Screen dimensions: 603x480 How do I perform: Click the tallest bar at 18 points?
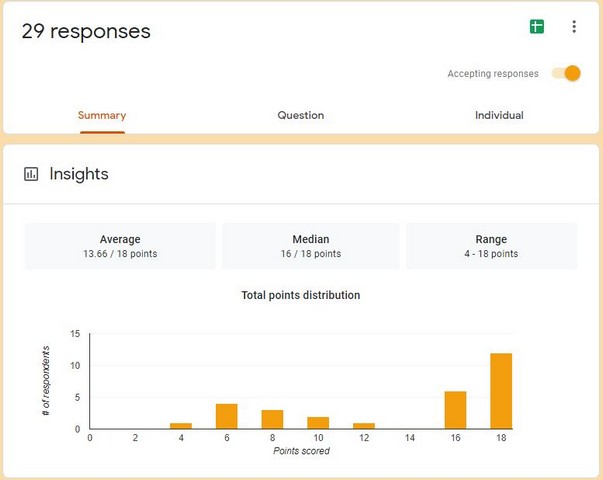coord(503,391)
